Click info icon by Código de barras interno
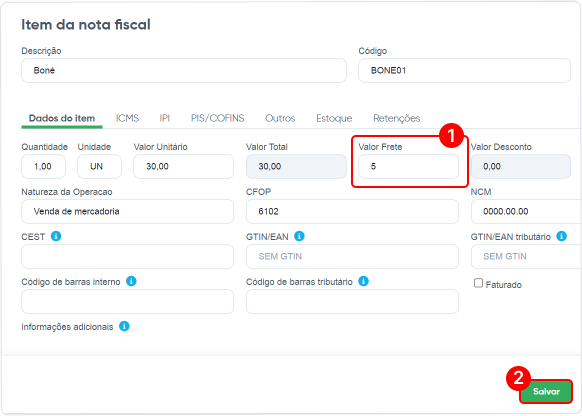Viewport: 582px width, 416px height. tap(131, 281)
